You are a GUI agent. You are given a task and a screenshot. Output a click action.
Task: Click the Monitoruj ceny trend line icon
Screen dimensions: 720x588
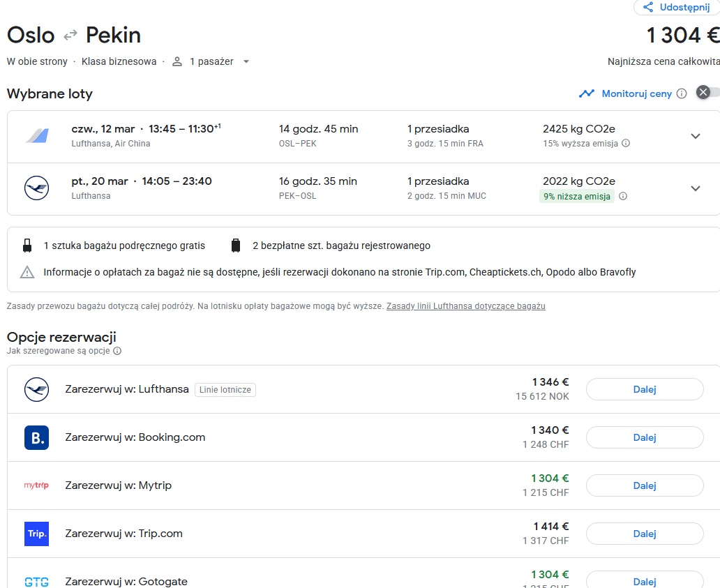point(586,93)
